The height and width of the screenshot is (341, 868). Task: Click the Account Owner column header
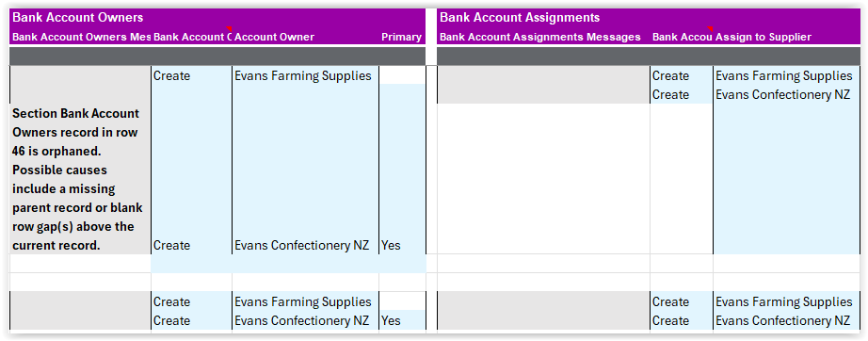pyautogui.click(x=275, y=37)
